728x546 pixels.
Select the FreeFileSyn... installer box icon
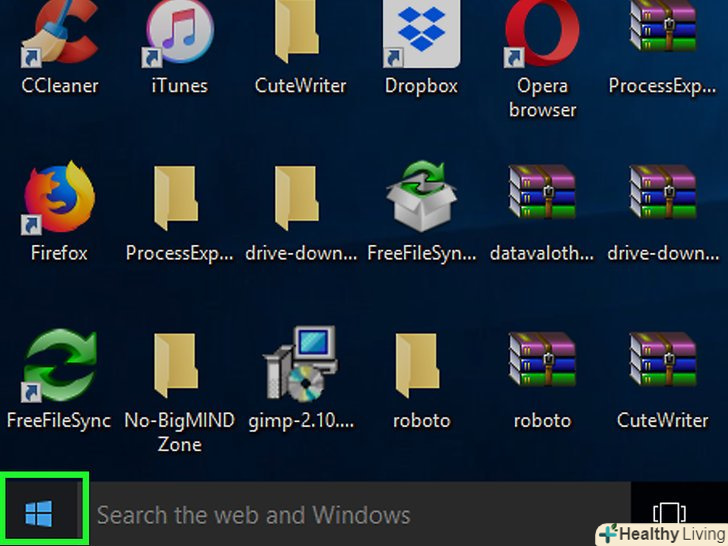422,196
